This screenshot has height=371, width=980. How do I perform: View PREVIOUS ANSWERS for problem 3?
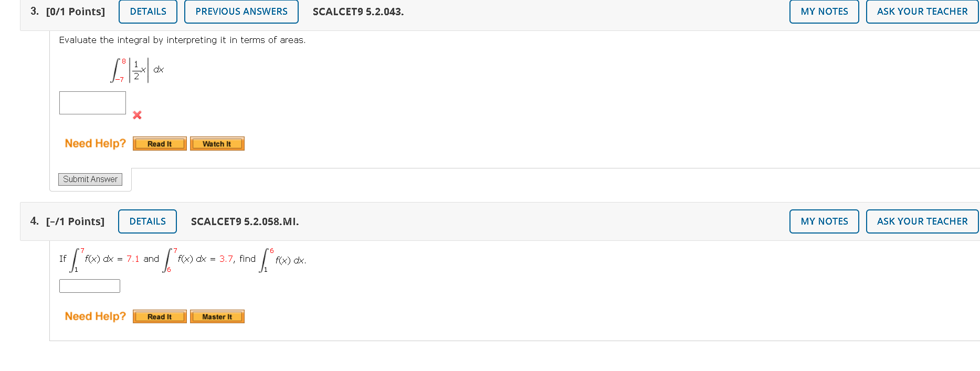[241, 11]
